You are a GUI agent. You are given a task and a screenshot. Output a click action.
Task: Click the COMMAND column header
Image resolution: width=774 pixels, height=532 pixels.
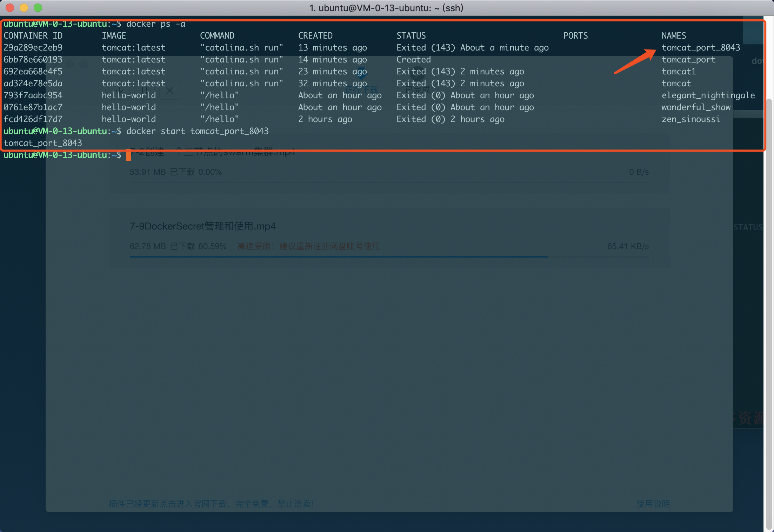217,36
